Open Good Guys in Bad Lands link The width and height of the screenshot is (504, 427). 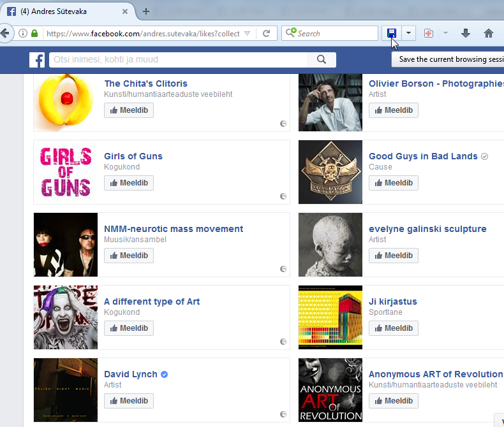point(424,156)
